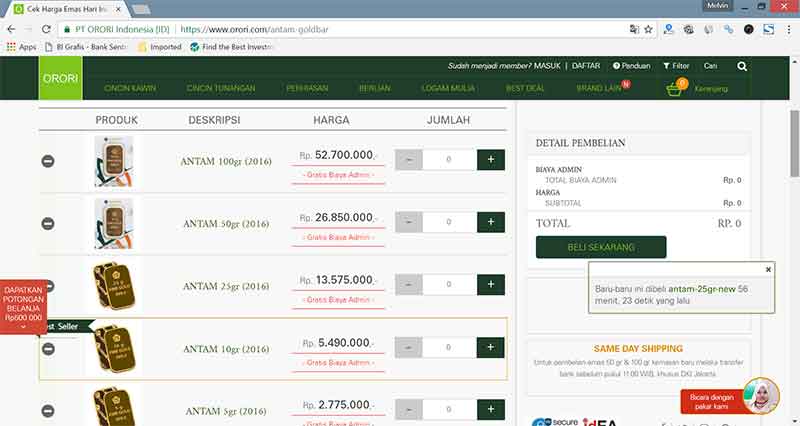Increase ANTAM 100gr quantity with plus
The image size is (800, 426).
click(x=491, y=160)
